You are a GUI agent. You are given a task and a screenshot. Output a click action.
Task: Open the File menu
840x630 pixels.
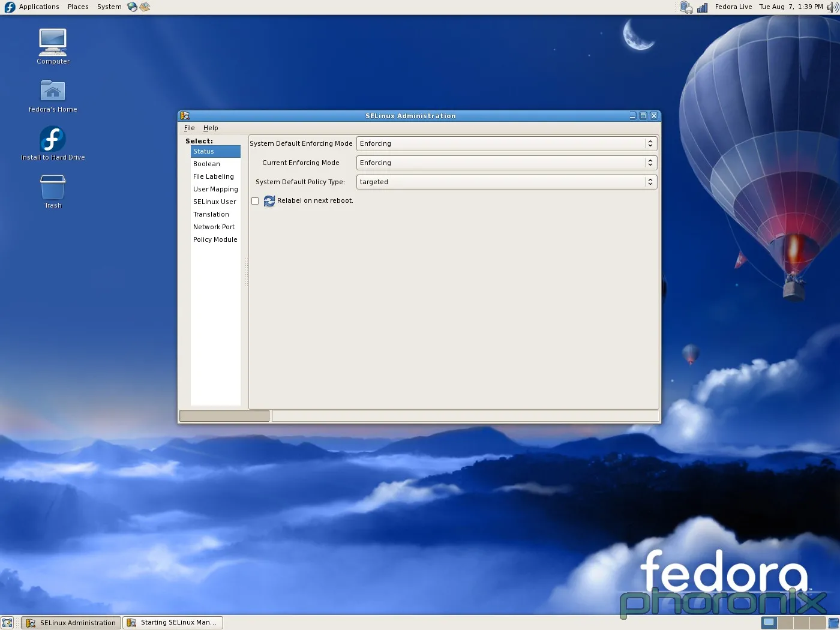click(189, 128)
